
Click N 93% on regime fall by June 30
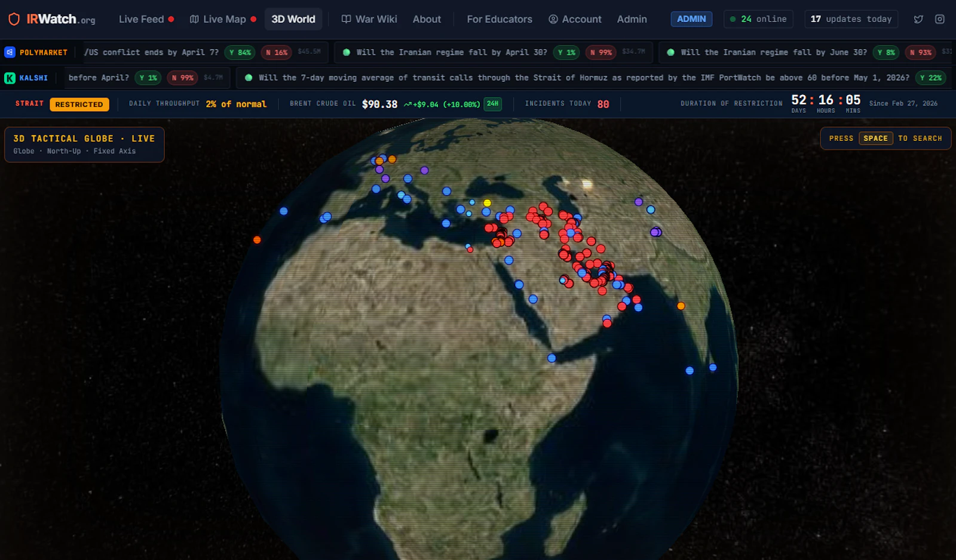pyautogui.click(x=921, y=53)
